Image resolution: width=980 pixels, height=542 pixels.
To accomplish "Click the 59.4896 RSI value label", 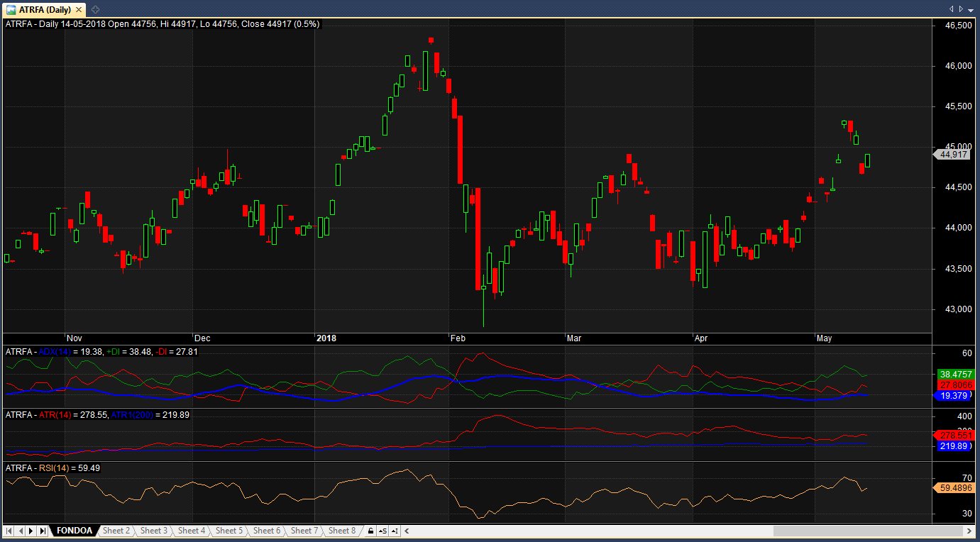I will tap(955, 488).
